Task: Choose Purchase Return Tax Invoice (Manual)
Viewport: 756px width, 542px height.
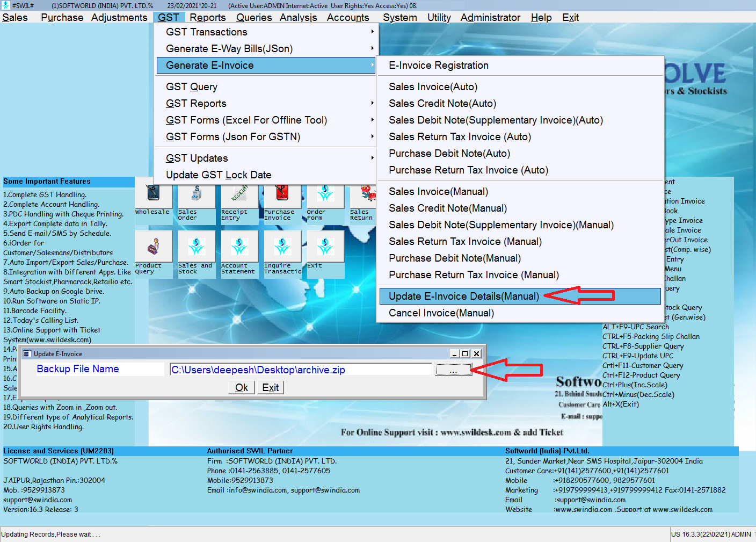Action: (x=520, y=275)
